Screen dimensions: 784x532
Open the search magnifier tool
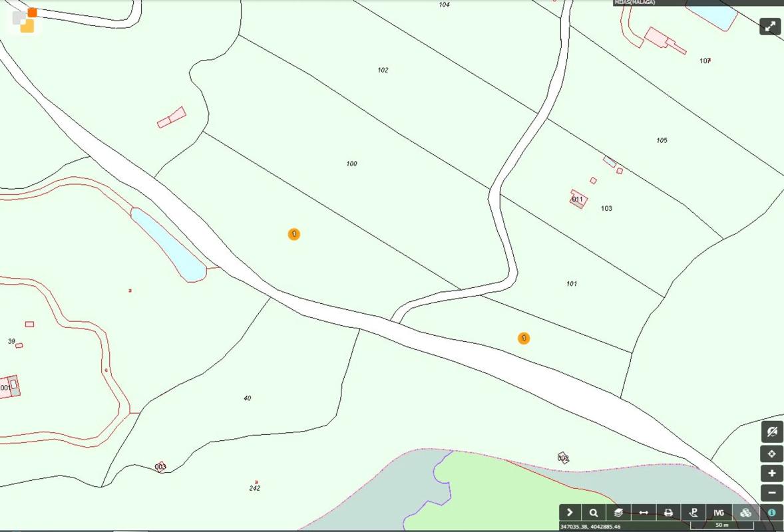pos(593,512)
